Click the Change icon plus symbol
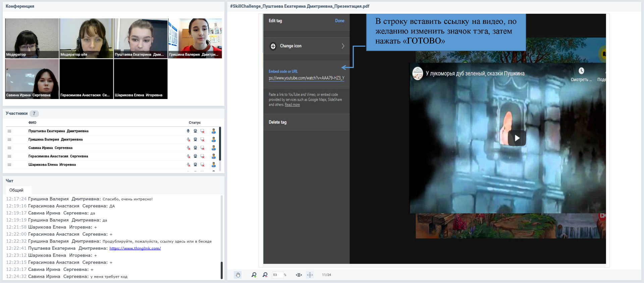 click(x=273, y=46)
